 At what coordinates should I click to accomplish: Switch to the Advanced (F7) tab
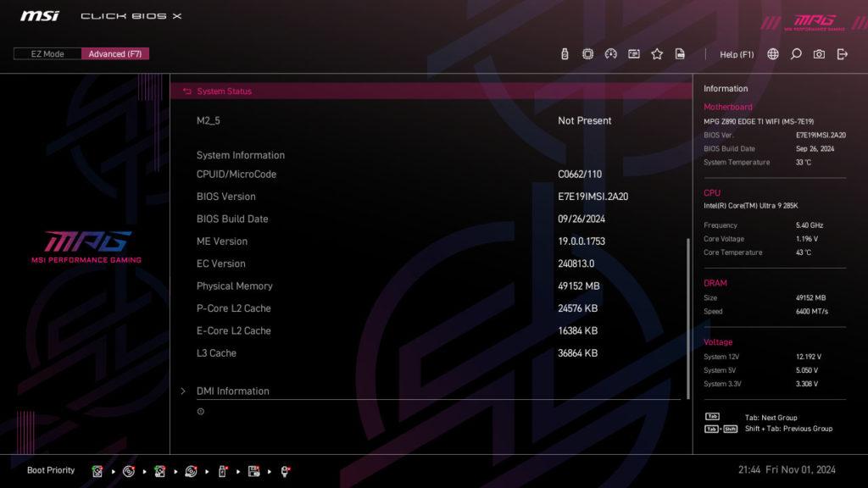(x=115, y=53)
